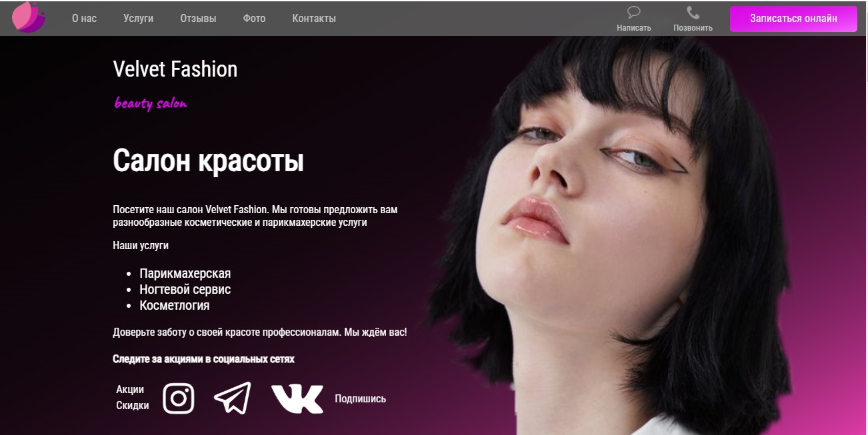
Task: Open the Telegram paper plane icon
Action: click(233, 398)
